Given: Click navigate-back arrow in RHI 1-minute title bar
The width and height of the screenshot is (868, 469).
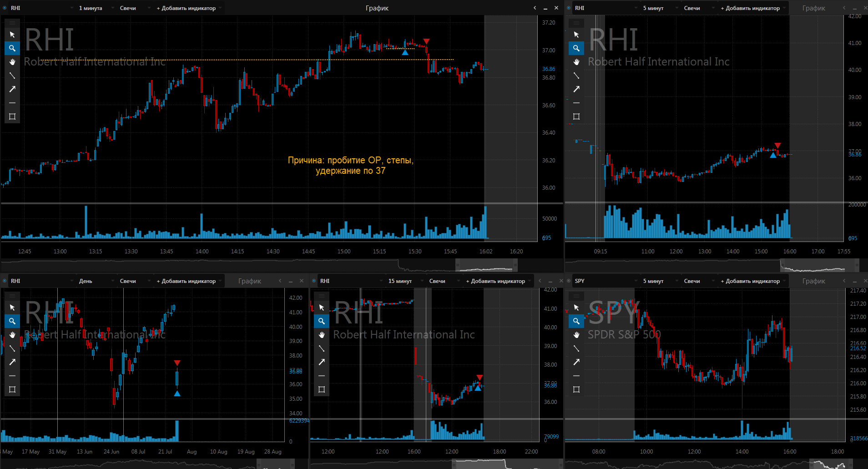Looking at the screenshot, I should point(535,8).
